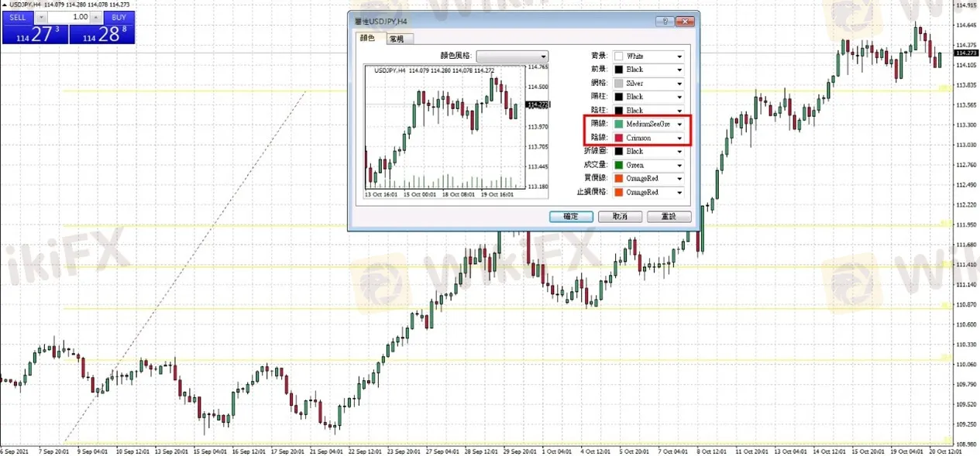Expand the 網格 Silver color dropdown
The image size is (980, 456).
pyautogui.click(x=648, y=83)
